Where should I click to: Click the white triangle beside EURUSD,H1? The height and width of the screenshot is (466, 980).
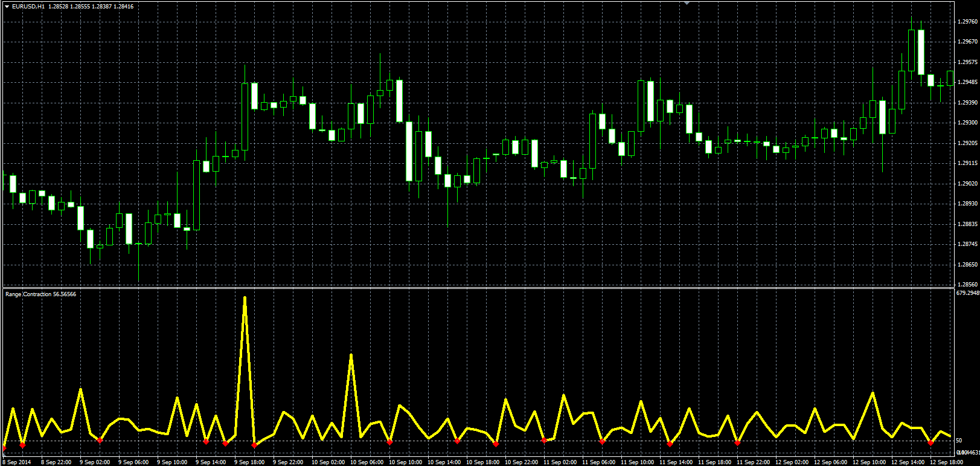tap(7, 6)
